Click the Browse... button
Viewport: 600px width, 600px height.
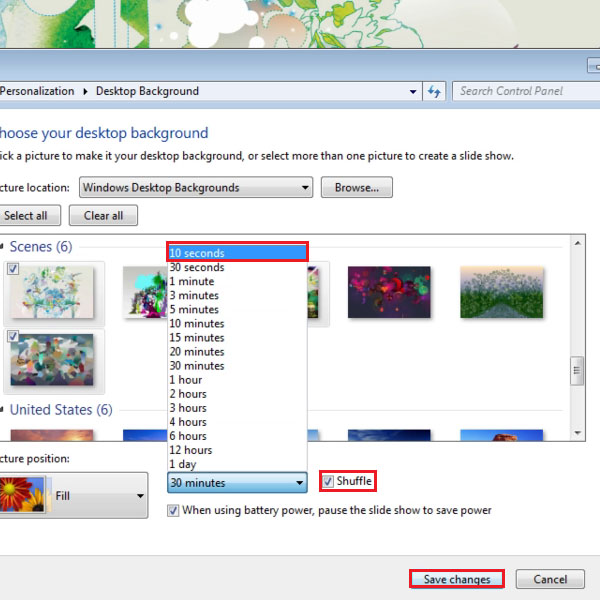click(x=357, y=188)
